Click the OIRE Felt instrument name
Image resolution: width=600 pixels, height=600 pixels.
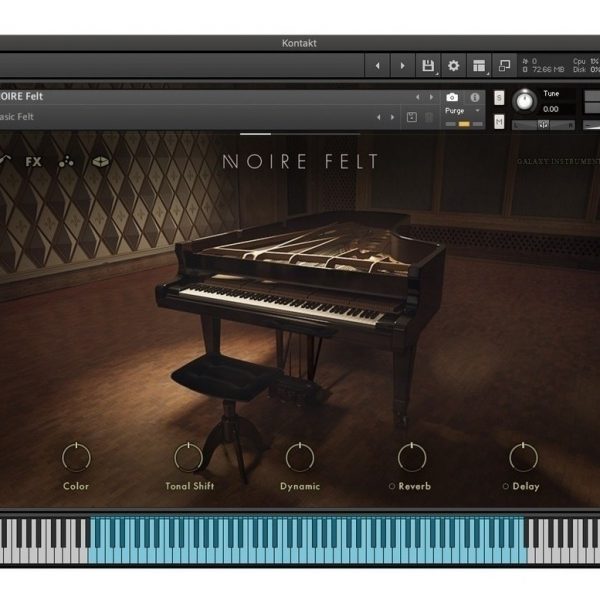tap(21, 96)
